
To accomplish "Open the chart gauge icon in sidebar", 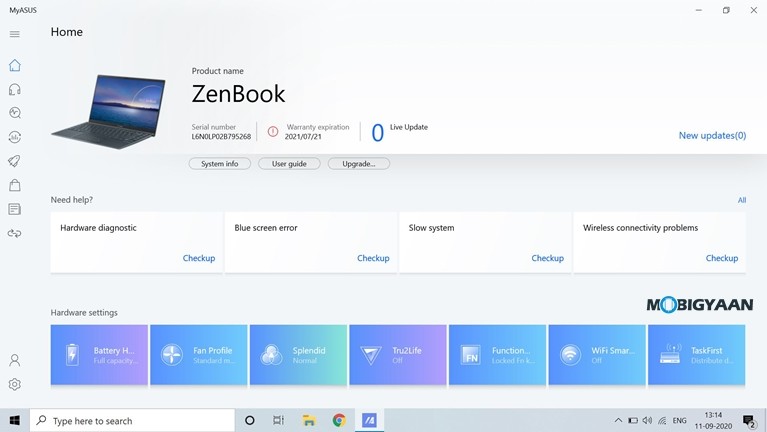I will pos(15,137).
